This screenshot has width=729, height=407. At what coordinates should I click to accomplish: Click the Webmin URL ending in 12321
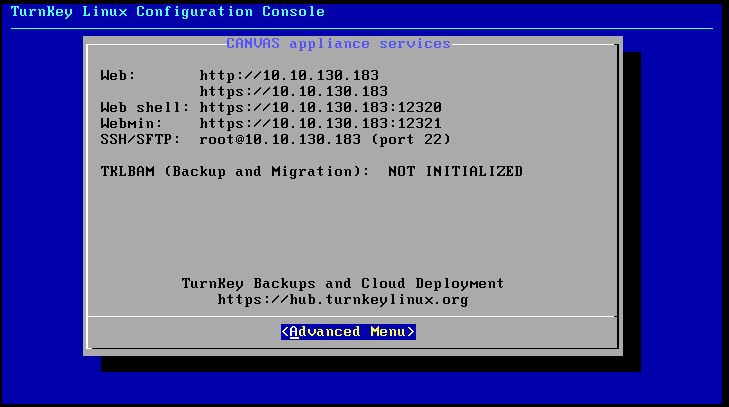click(x=320, y=123)
